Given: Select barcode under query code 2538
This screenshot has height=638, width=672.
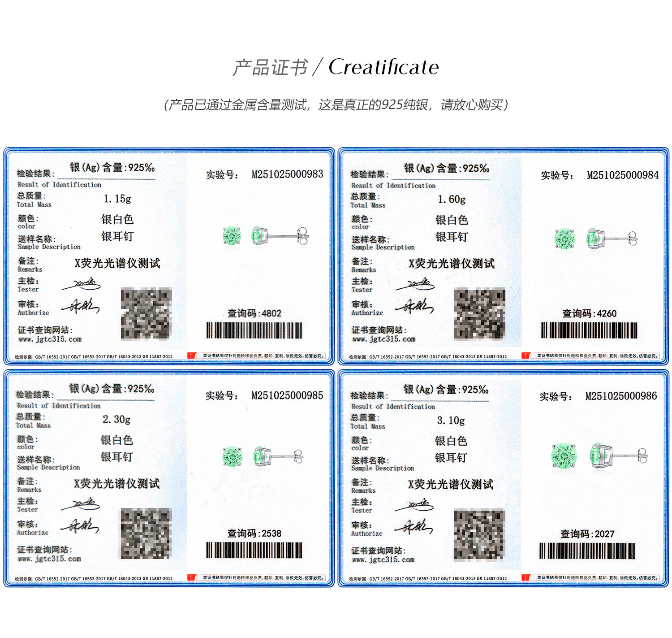Looking at the screenshot, I should [x=254, y=550].
